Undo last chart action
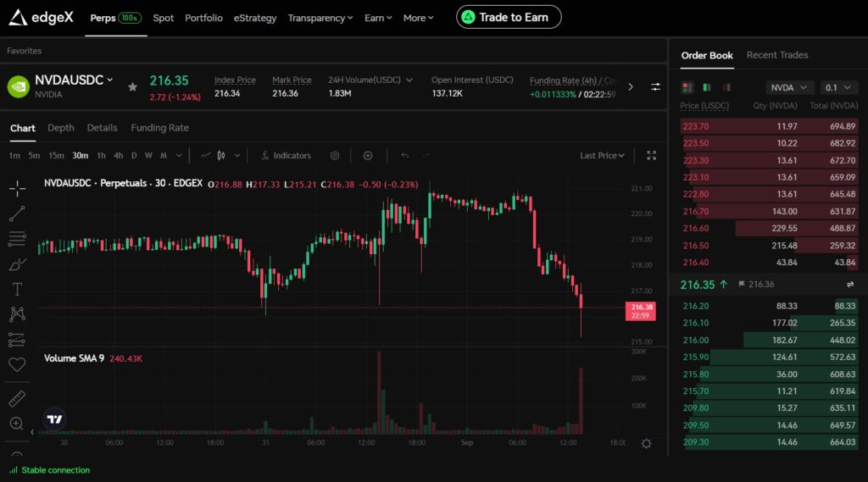Image resolution: width=868 pixels, height=482 pixels. tap(404, 156)
